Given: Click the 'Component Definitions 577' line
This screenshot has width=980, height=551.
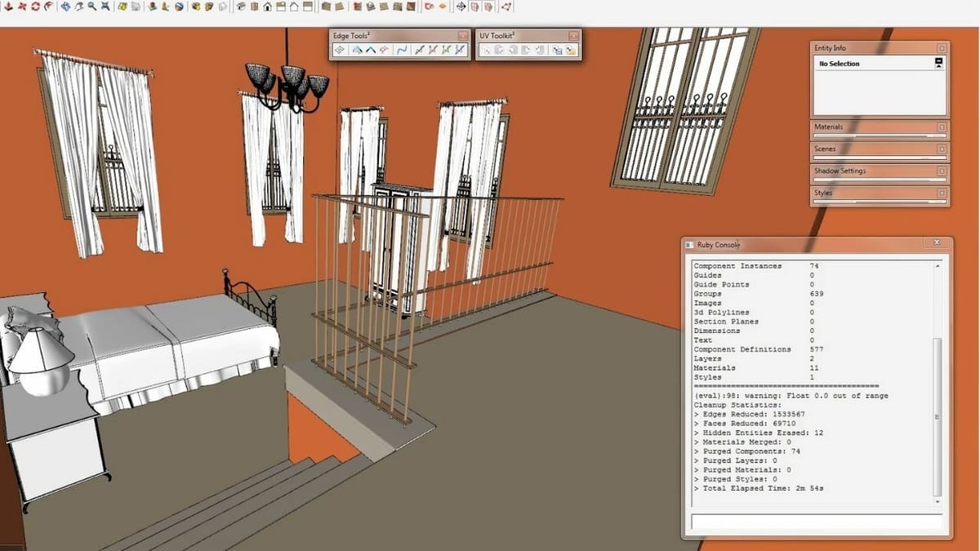Looking at the screenshot, I should 759,349.
